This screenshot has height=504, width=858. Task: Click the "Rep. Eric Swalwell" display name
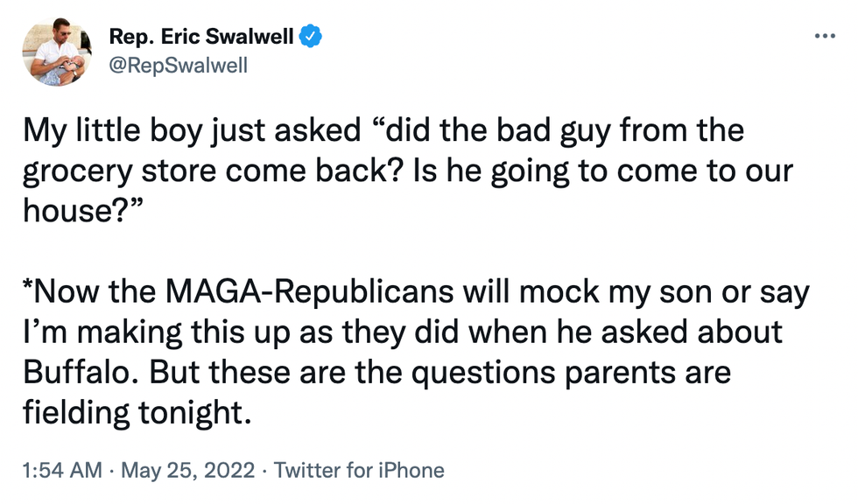click(x=201, y=37)
